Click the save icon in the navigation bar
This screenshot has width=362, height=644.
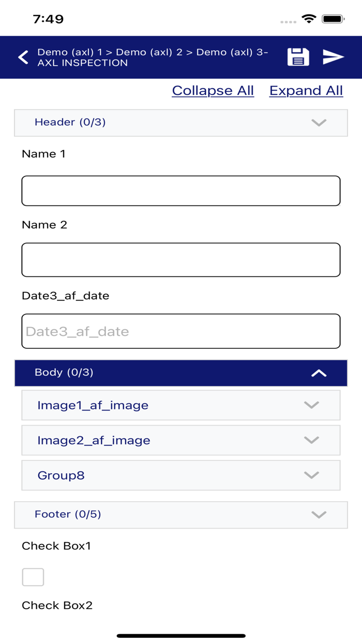297,57
